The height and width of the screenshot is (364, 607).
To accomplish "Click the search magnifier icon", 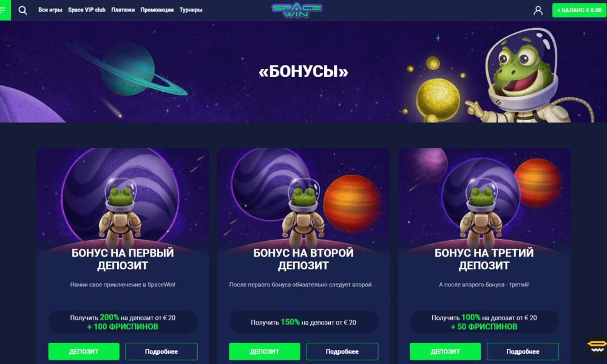I will click(23, 10).
